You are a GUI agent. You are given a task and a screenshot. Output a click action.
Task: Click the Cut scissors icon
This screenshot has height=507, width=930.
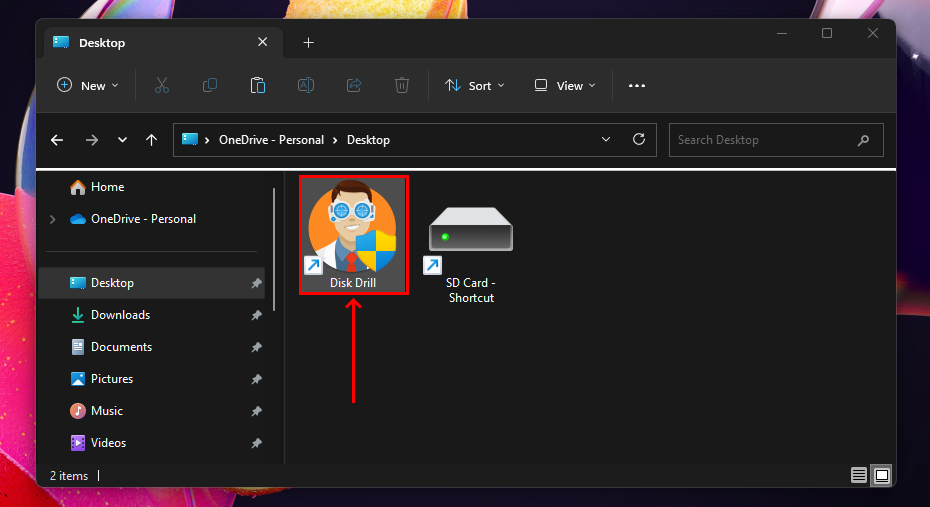[x=161, y=85]
